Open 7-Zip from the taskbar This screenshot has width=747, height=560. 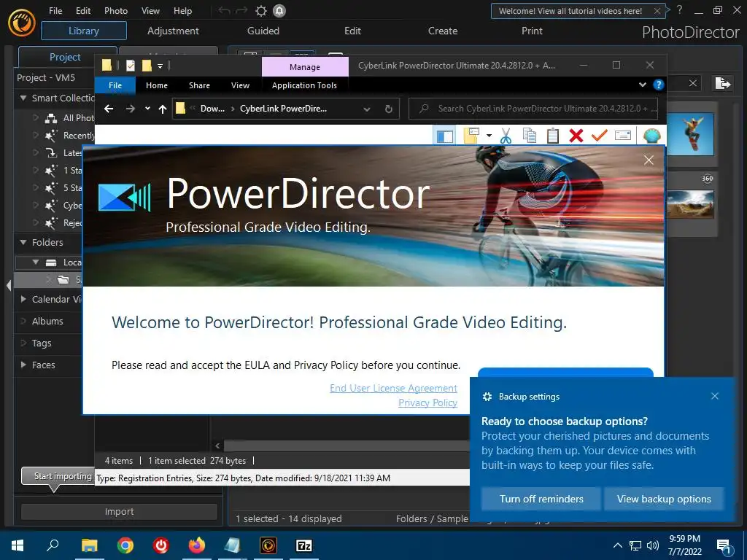pos(304,545)
